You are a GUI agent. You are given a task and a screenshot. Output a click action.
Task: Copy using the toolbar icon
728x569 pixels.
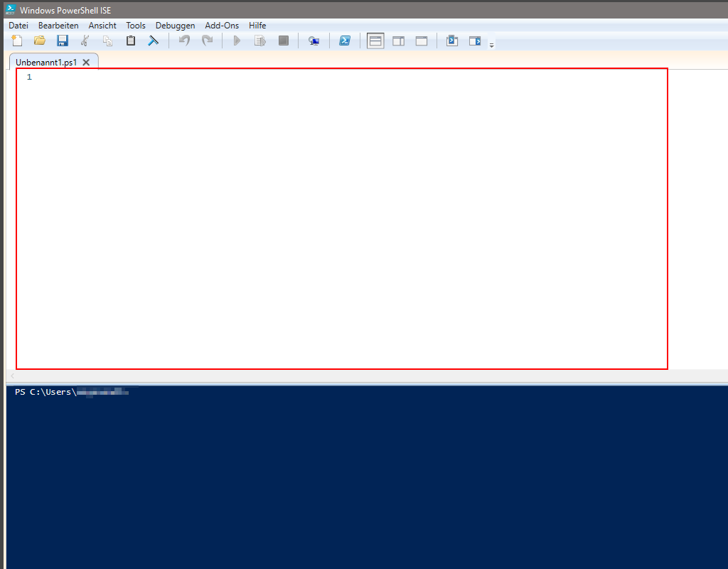pos(107,41)
